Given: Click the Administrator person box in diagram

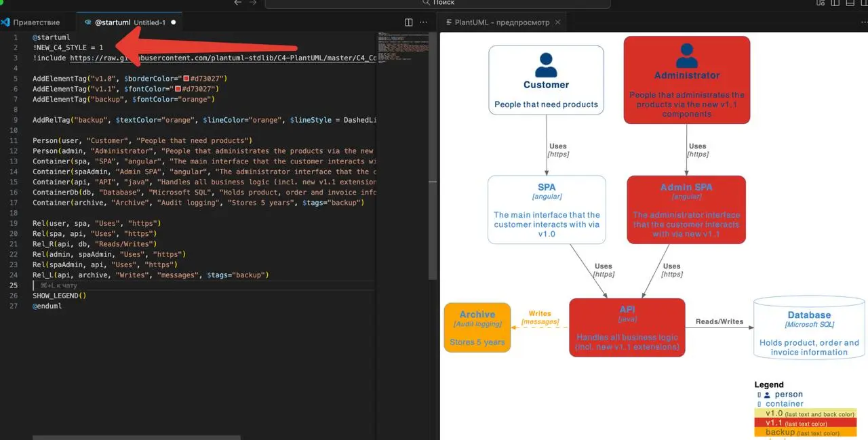Looking at the screenshot, I should 687,80.
